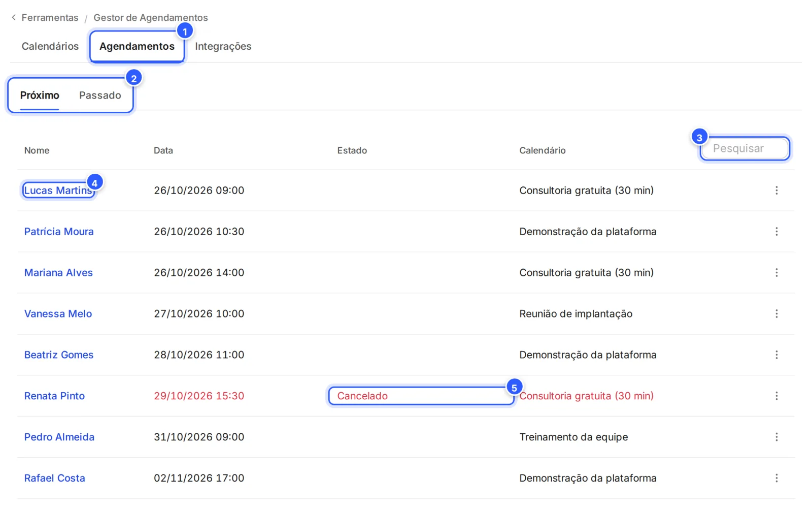Open options menu for Rafael Costa row
This screenshot has width=812, height=509.
[x=776, y=479]
